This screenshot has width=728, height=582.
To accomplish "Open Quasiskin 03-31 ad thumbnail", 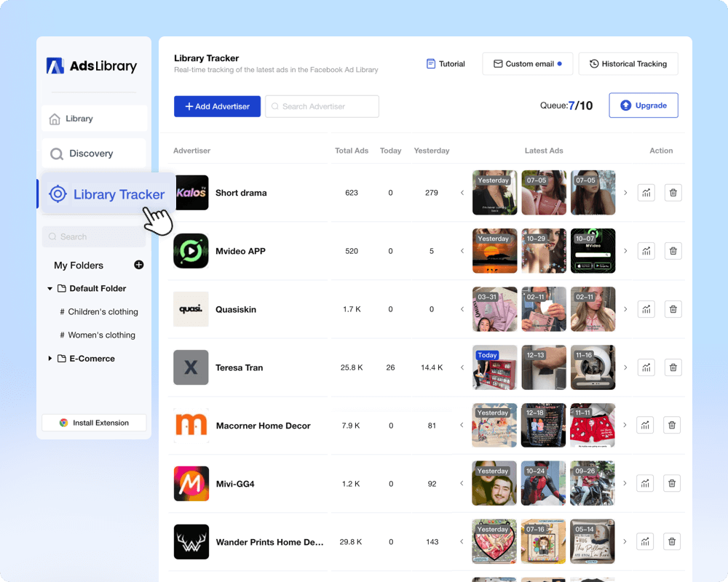I will pos(494,309).
